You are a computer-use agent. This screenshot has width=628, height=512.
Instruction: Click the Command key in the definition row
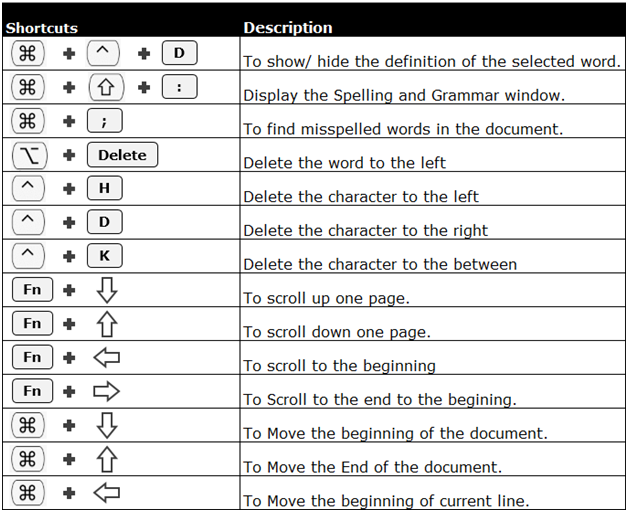pos(28,53)
